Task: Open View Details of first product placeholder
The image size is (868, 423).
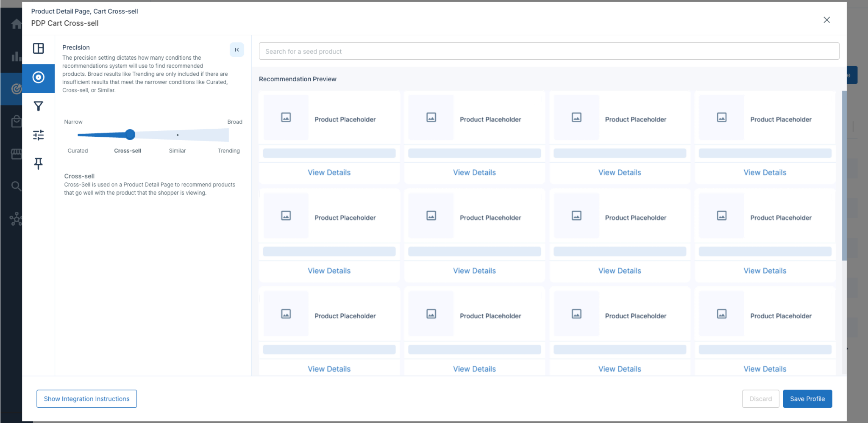Action: click(329, 173)
